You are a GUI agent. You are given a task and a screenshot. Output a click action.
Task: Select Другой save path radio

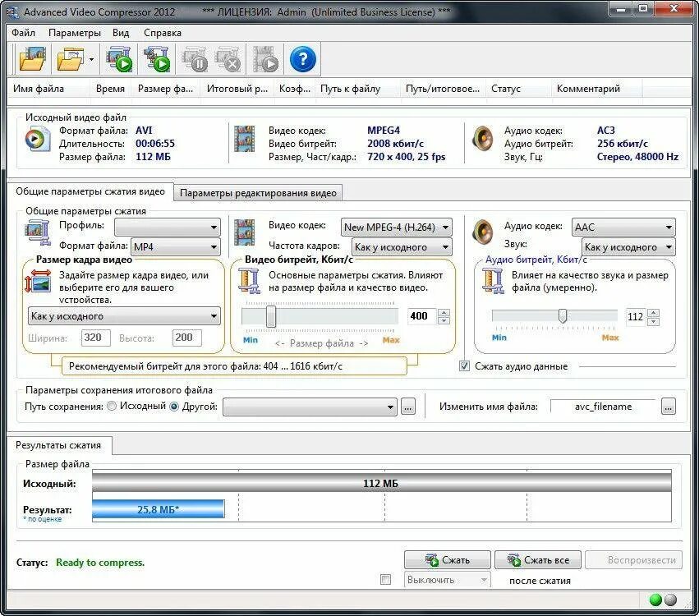174,406
